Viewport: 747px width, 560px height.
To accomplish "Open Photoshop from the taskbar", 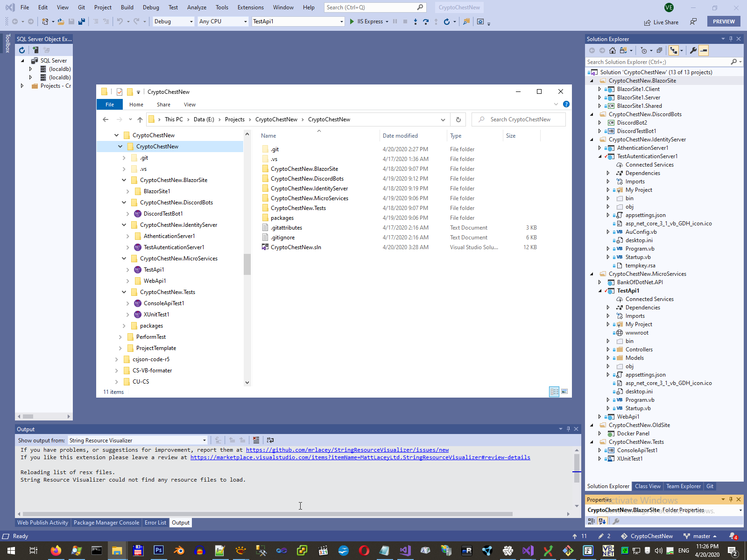I will tap(159, 551).
